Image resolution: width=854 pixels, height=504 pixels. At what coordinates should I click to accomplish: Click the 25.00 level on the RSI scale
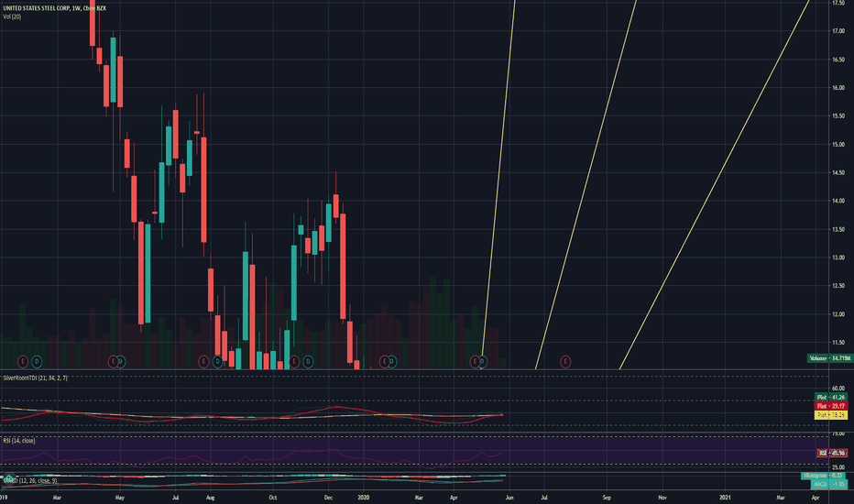point(838,467)
